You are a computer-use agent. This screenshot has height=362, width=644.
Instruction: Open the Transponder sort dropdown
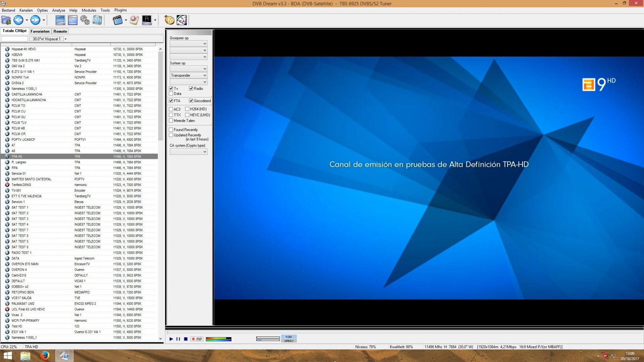pos(189,75)
